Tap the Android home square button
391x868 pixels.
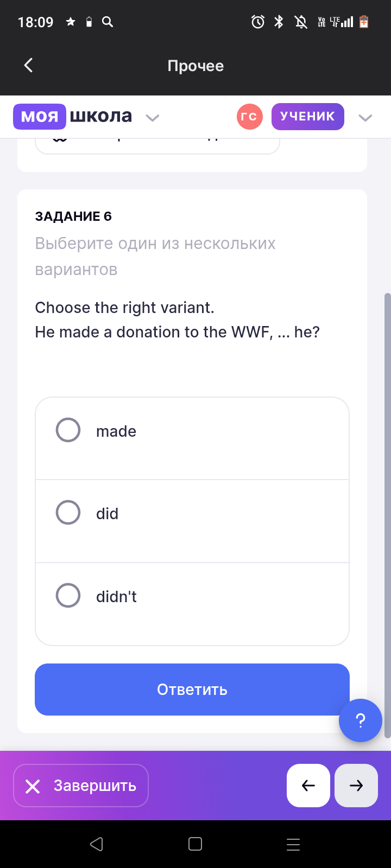coord(195,844)
